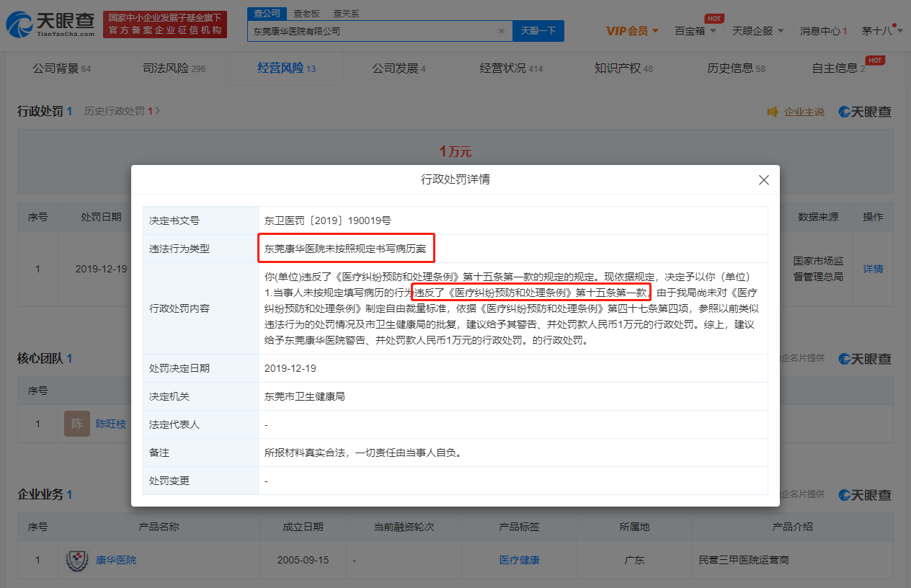Clear the search field with the x icon
The width and height of the screenshot is (911, 588).
502,31
